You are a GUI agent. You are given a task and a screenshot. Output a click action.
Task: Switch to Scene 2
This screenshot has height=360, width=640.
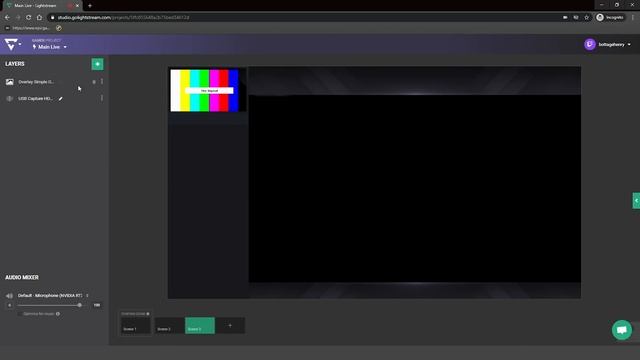tap(169, 326)
